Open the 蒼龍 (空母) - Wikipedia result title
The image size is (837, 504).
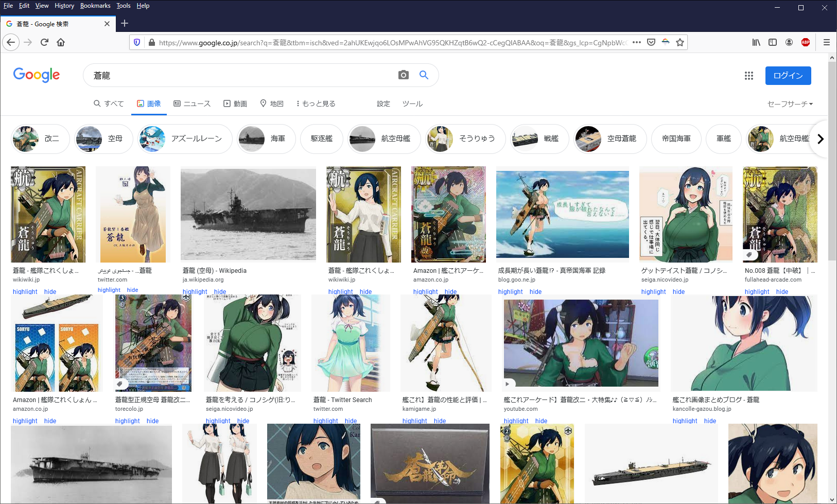coord(214,271)
